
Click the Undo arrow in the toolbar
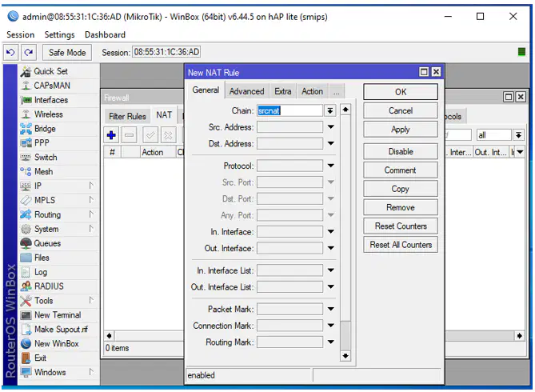(10, 53)
